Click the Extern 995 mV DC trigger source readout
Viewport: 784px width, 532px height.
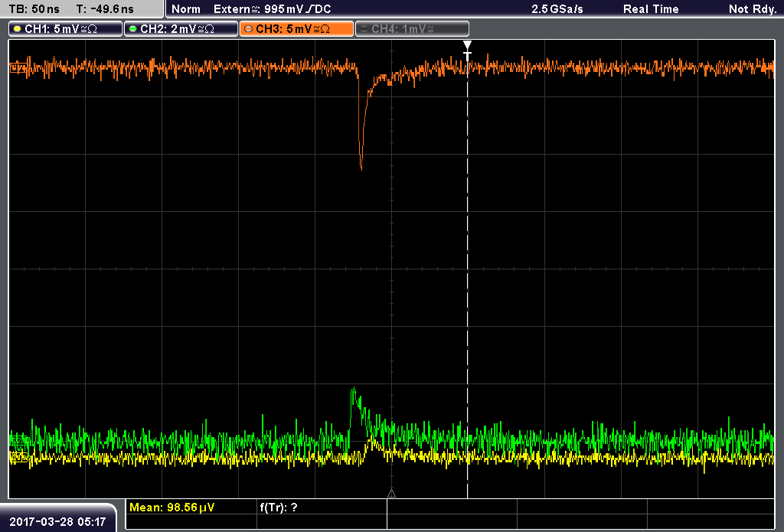point(272,9)
